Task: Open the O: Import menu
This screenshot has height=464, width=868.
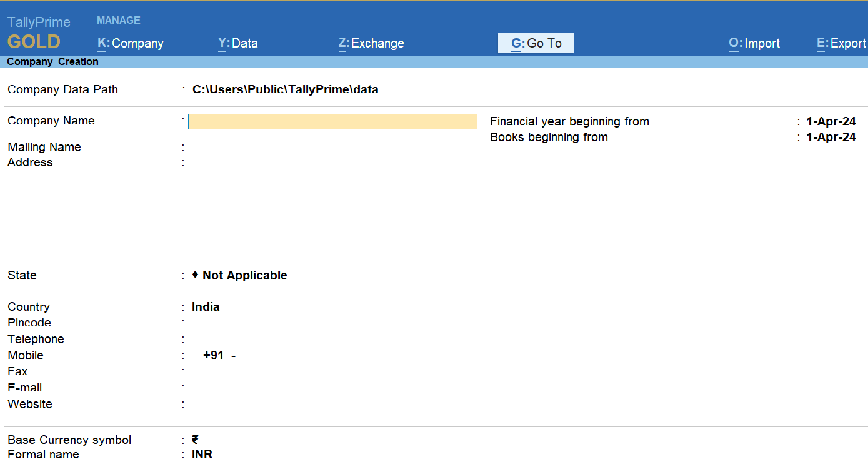Action: coord(754,43)
